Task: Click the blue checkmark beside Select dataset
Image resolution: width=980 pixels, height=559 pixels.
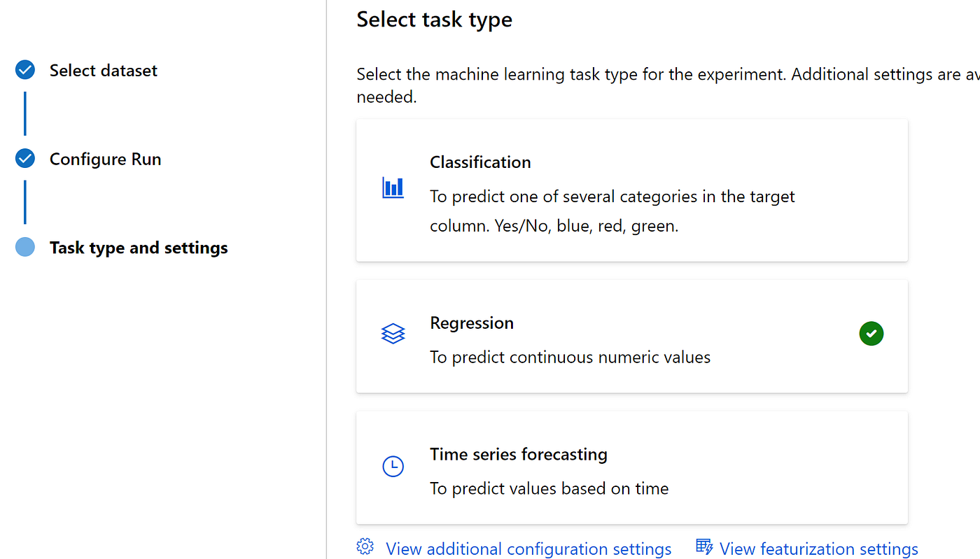Action: click(x=24, y=69)
